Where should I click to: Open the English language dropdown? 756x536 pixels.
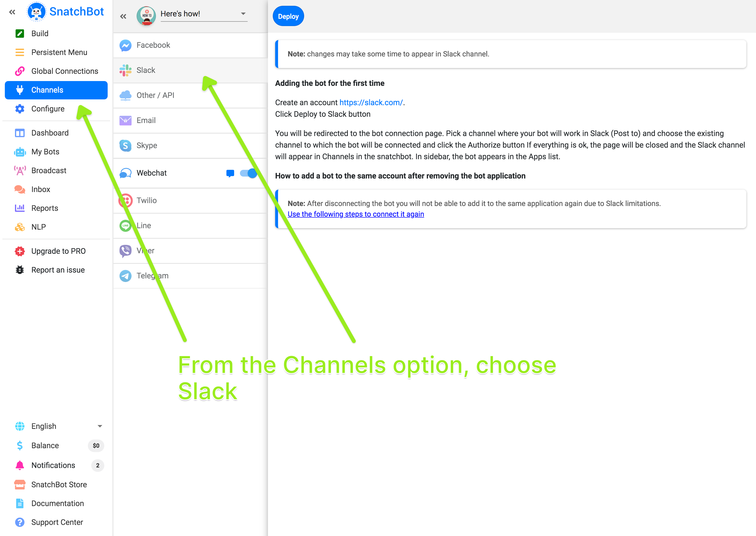pos(100,426)
